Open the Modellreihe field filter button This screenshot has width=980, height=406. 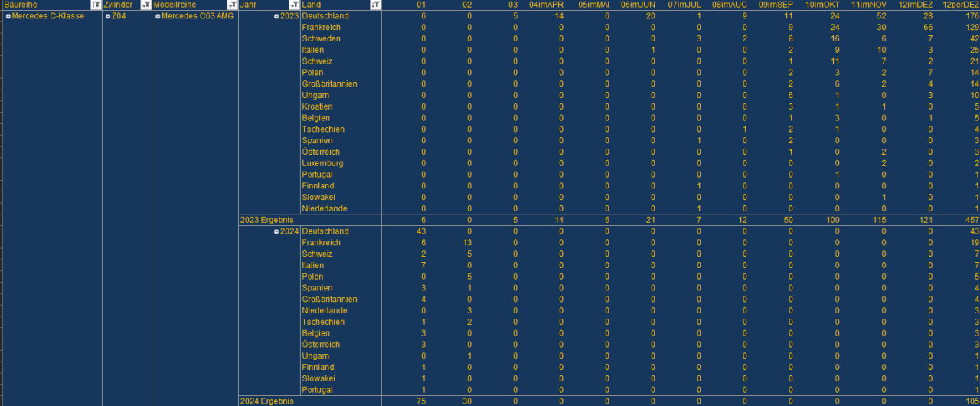[233, 5]
